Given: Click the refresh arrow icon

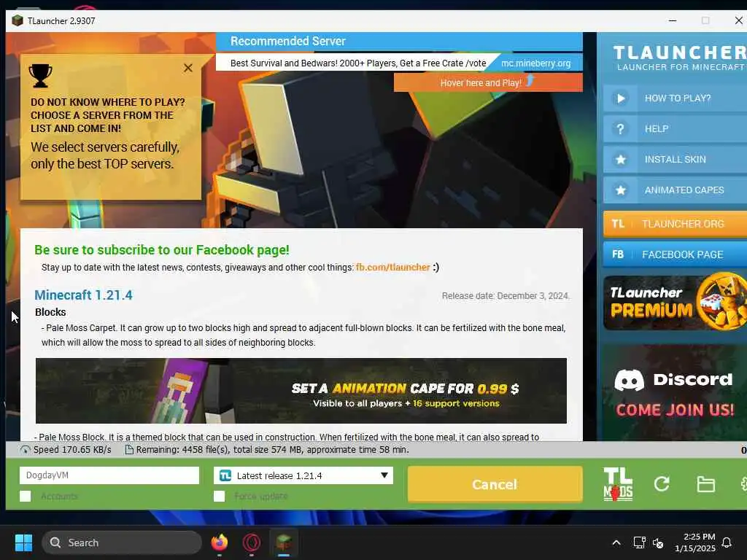Looking at the screenshot, I should (x=662, y=484).
